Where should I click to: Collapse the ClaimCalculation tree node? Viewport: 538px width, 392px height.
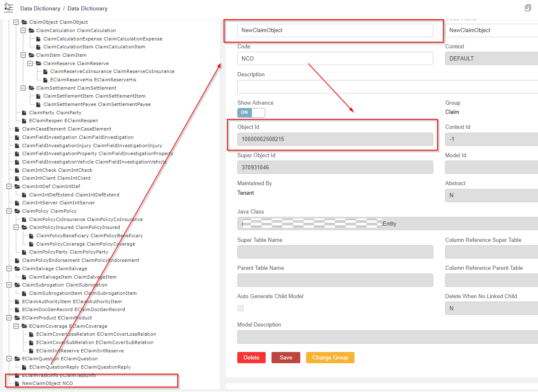coord(23,30)
